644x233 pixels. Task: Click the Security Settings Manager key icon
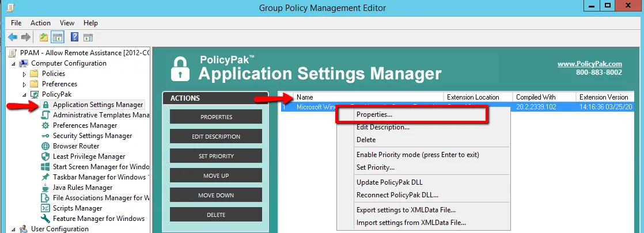46,136
